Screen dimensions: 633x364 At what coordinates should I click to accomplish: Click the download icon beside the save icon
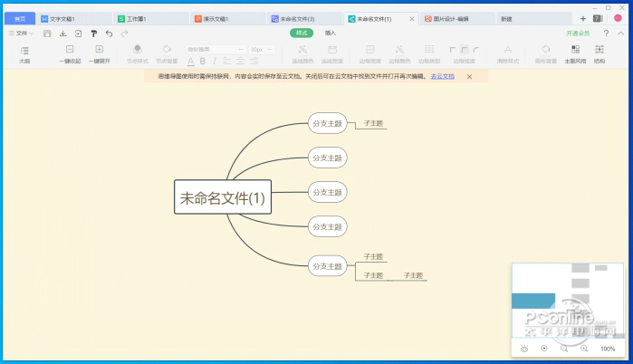(62, 34)
